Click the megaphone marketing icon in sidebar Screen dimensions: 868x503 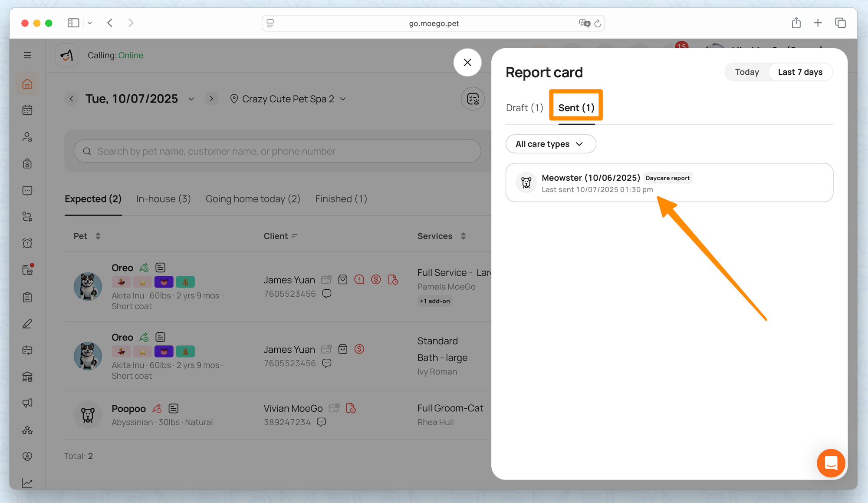tap(27, 403)
